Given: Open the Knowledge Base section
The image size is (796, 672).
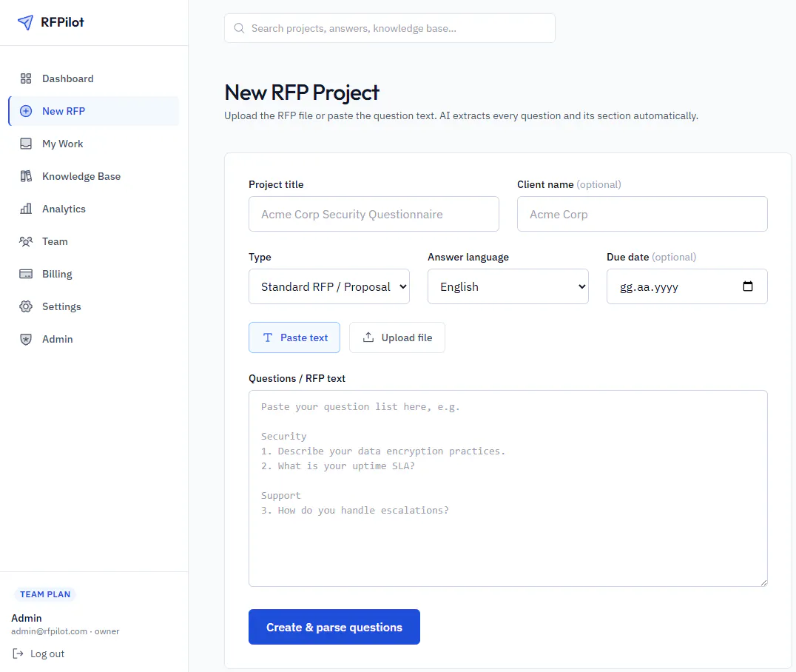Looking at the screenshot, I should click(94, 176).
